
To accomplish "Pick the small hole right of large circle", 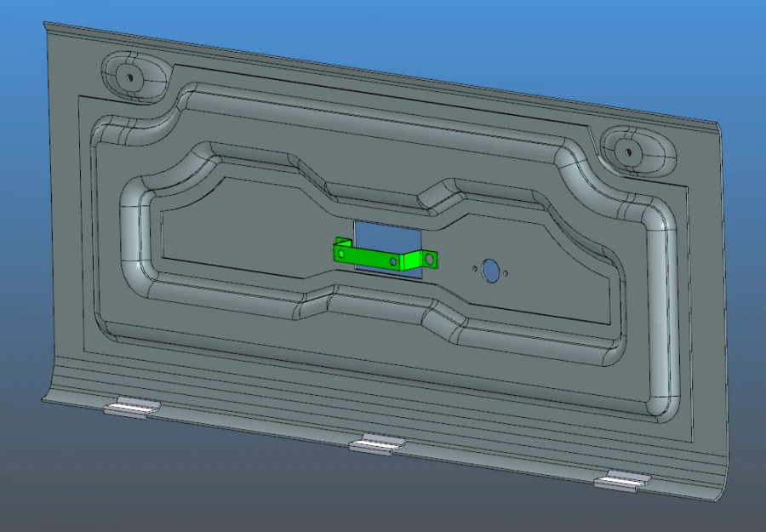I will point(506,273).
